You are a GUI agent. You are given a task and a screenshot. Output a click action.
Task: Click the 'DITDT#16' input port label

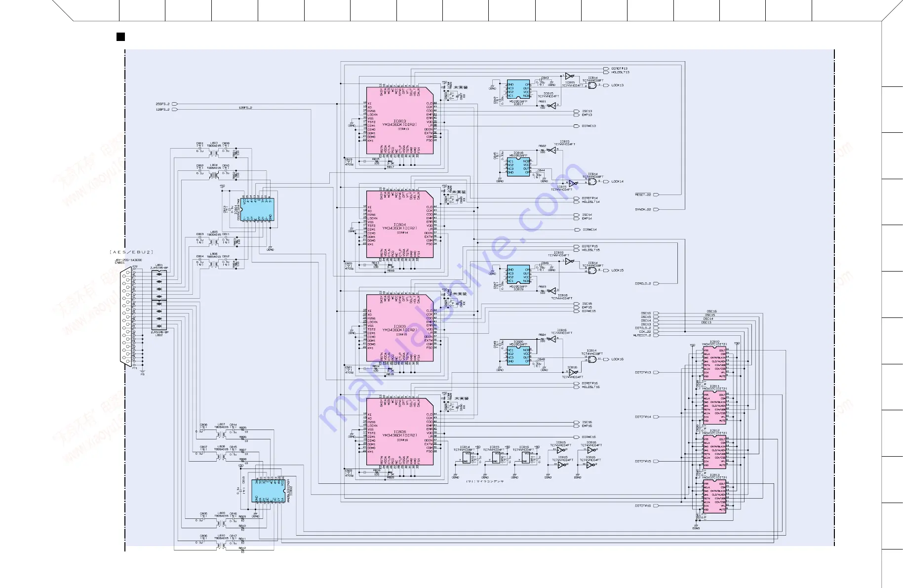(643, 506)
